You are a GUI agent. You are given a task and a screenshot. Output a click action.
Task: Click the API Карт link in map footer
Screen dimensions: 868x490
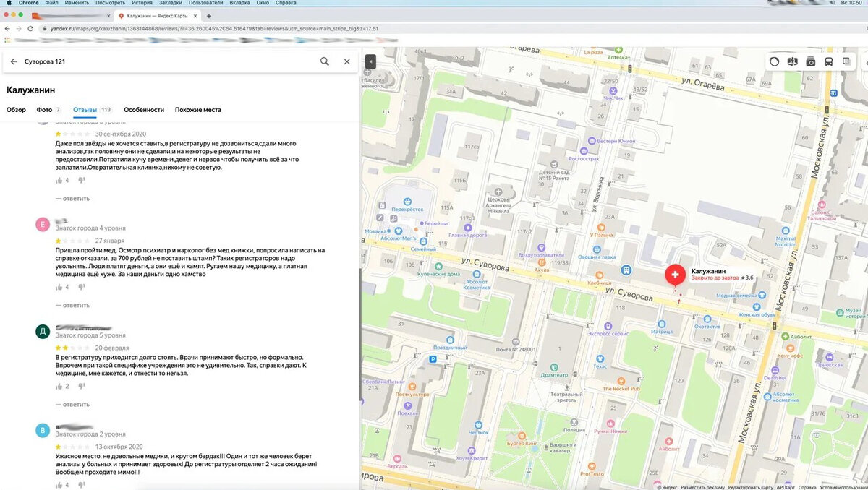point(784,487)
